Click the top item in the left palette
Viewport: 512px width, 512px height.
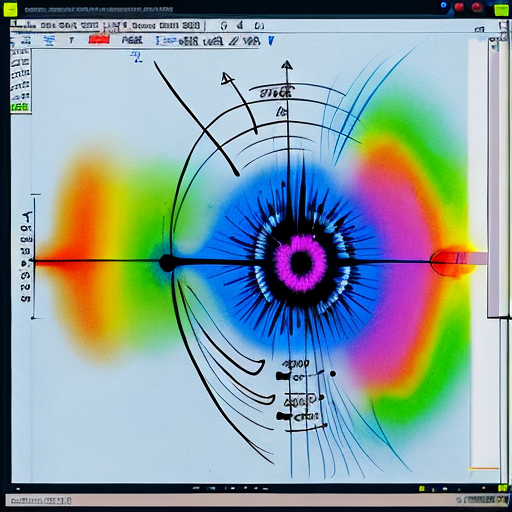coord(20,53)
